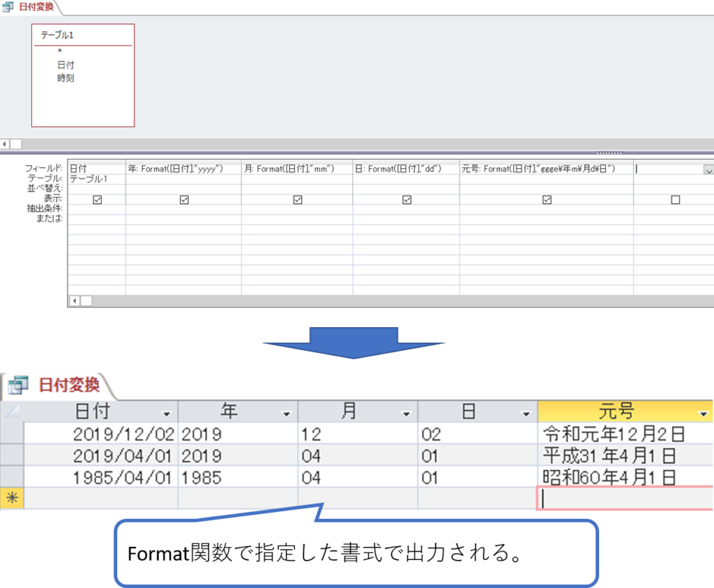The image size is (714, 588).
Task: Click the left scroll arrow of the design grid
Action: click(x=75, y=301)
